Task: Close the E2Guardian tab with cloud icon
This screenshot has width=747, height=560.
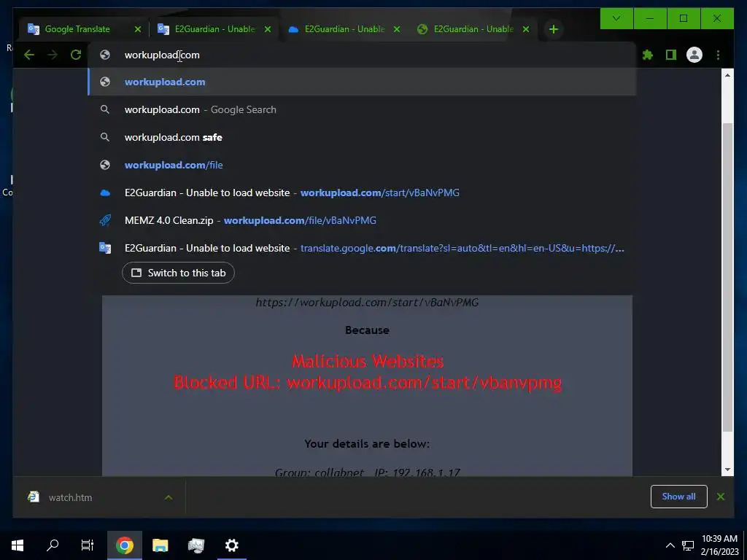Action: pyautogui.click(x=396, y=29)
